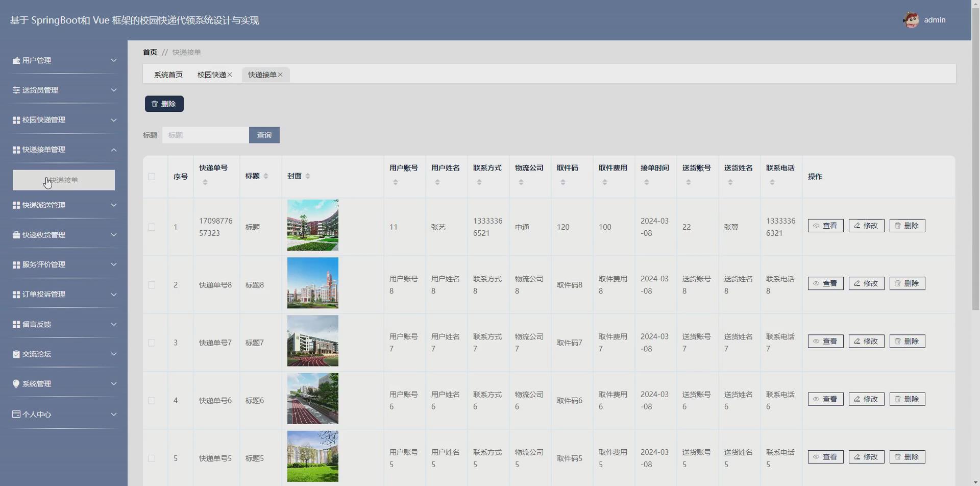Sort by 联系电话 column arrows
Viewport: 980px width, 486px height.
pyautogui.click(x=772, y=182)
